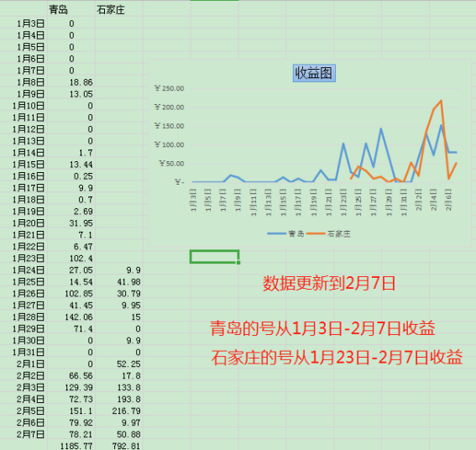This screenshot has width=476, height=450.
Task: Click the 石家庄 total 792.81 cell
Action: point(119,446)
